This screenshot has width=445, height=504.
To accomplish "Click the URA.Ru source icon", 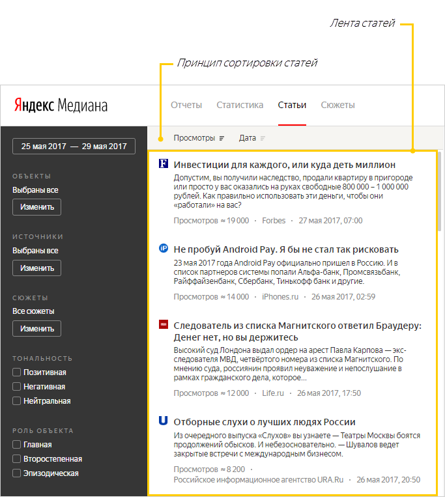I will pos(164,421).
